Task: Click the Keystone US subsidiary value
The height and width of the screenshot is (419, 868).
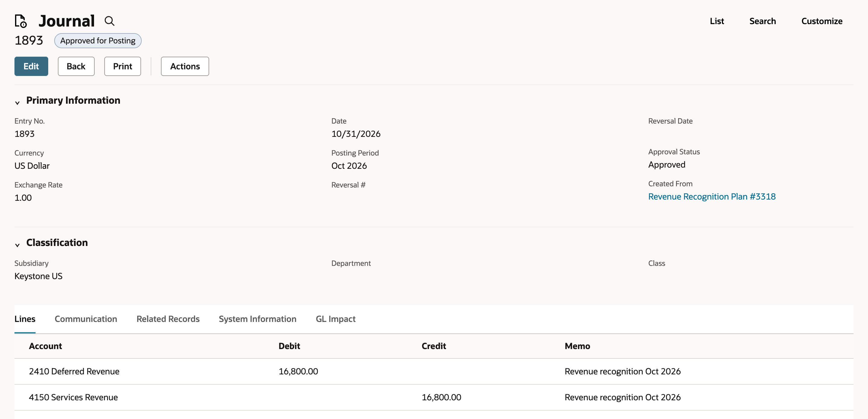Action: point(38,276)
